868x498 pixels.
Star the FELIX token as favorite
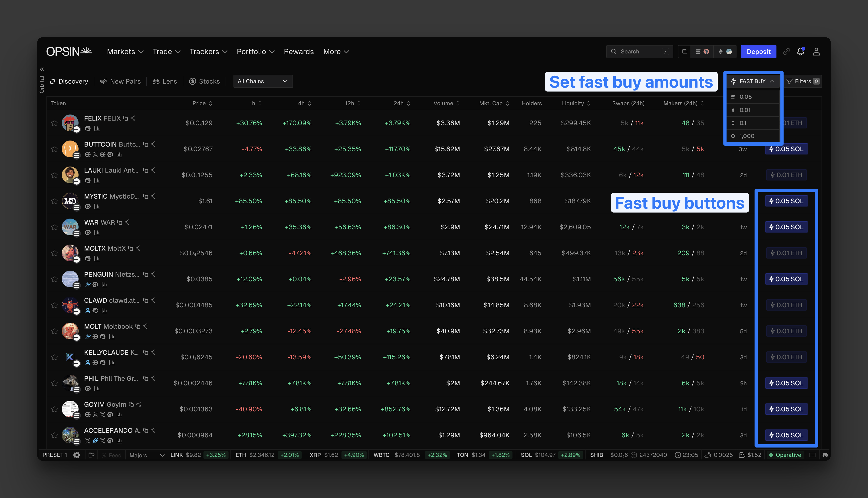54,123
